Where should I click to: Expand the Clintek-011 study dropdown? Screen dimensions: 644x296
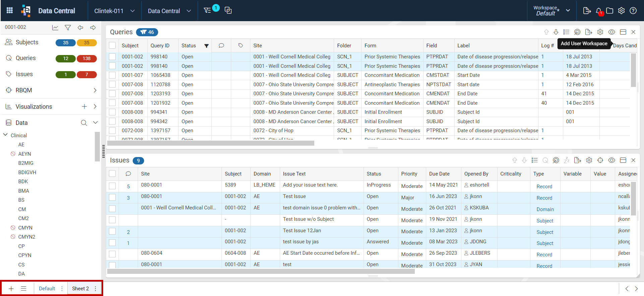point(114,11)
